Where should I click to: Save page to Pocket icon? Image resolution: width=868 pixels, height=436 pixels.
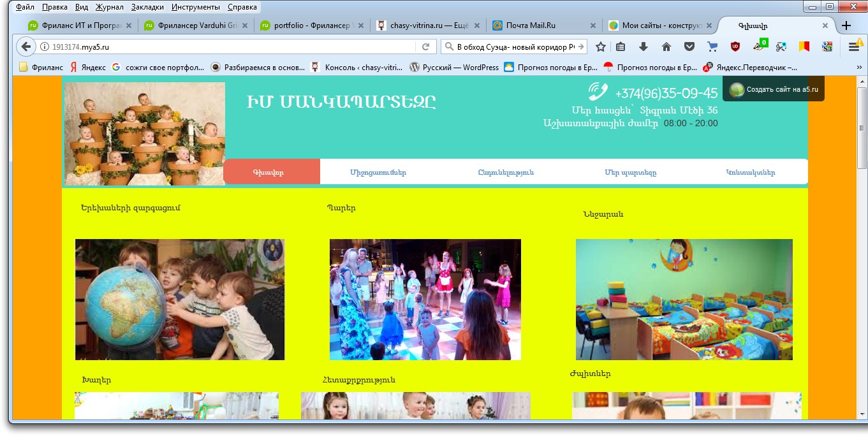(x=689, y=47)
